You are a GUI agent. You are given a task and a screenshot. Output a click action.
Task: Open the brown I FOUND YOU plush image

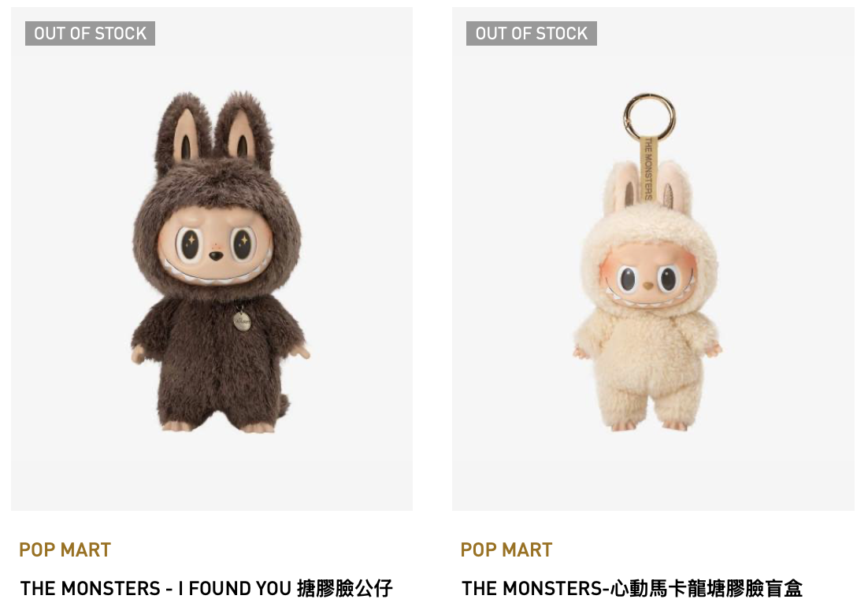[212, 258]
